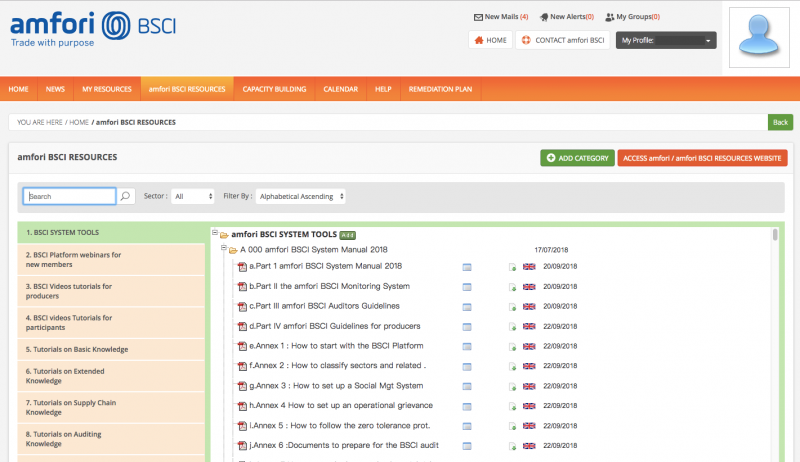Open New Mails envelope icon

pos(478,17)
